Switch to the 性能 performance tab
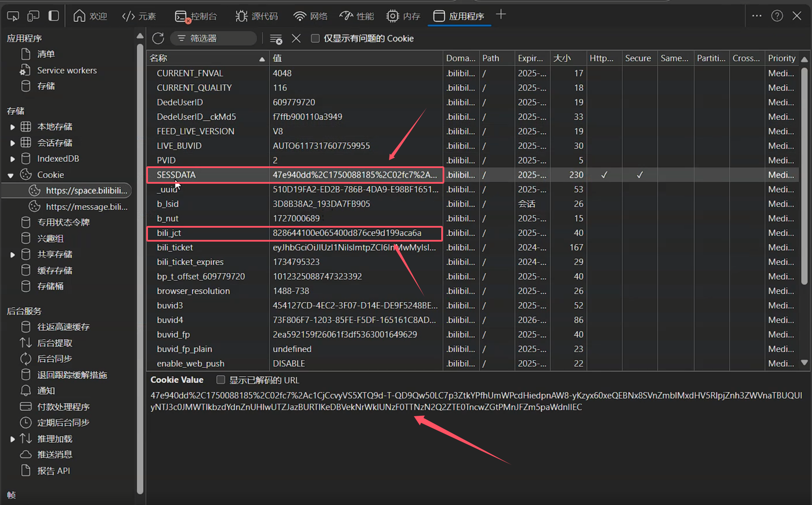Image resolution: width=812 pixels, height=505 pixels. [356, 16]
